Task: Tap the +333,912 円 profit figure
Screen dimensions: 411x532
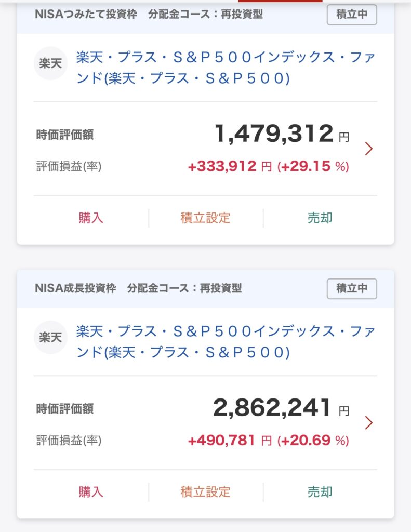Action: click(x=229, y=166)
